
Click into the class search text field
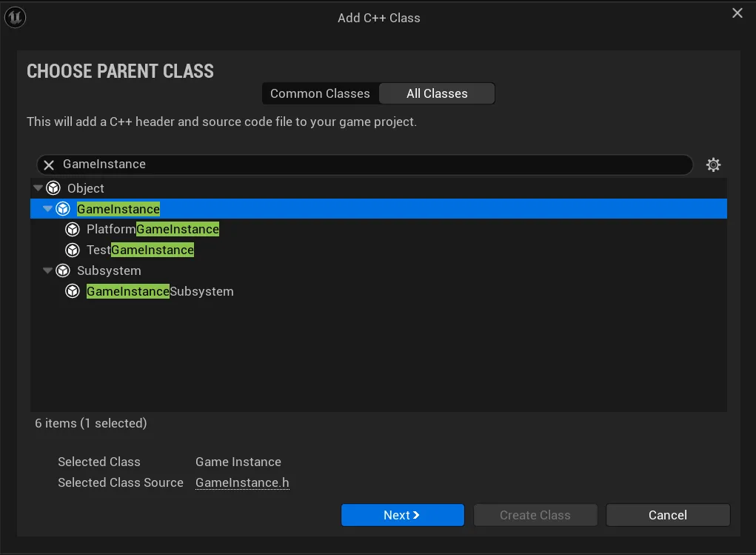370,164
